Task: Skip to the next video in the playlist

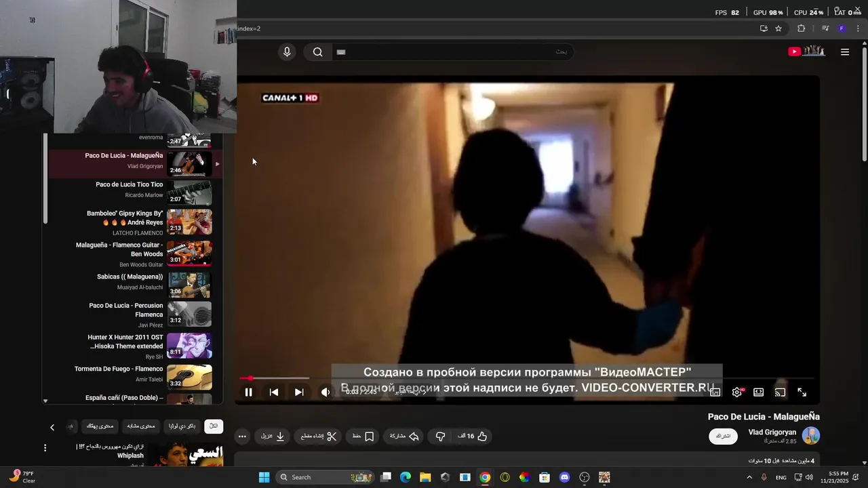Action: [x=299, y=392]
